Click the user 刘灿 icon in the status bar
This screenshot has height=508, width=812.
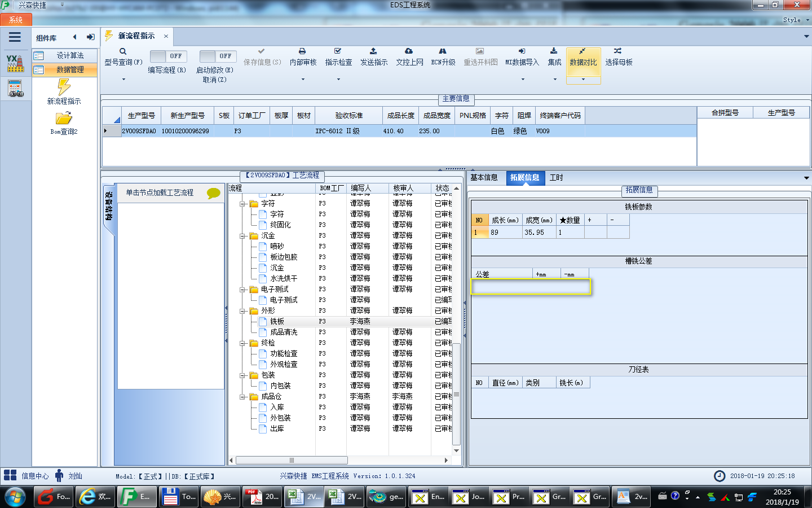59,475
